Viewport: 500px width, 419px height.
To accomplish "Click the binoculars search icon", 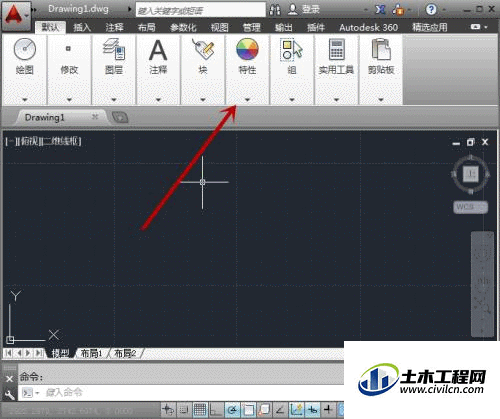I will (275, 10).
